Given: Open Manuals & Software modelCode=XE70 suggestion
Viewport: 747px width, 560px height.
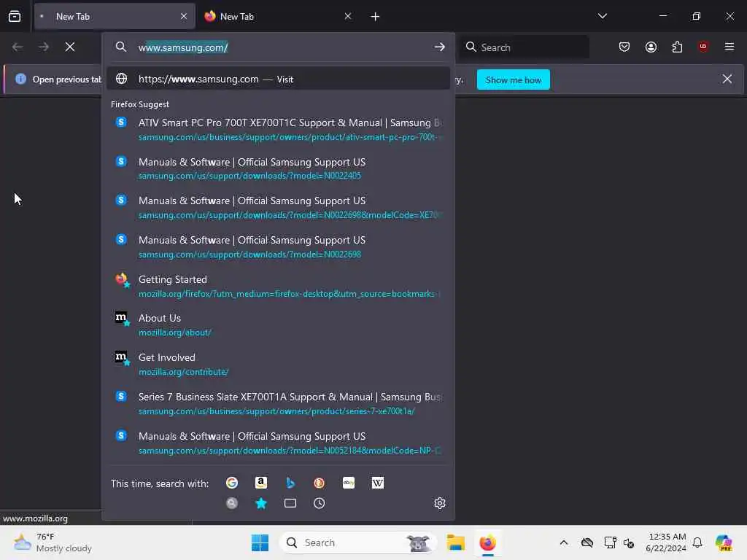Looking at the screenshot, I should [x=278, y=208].
